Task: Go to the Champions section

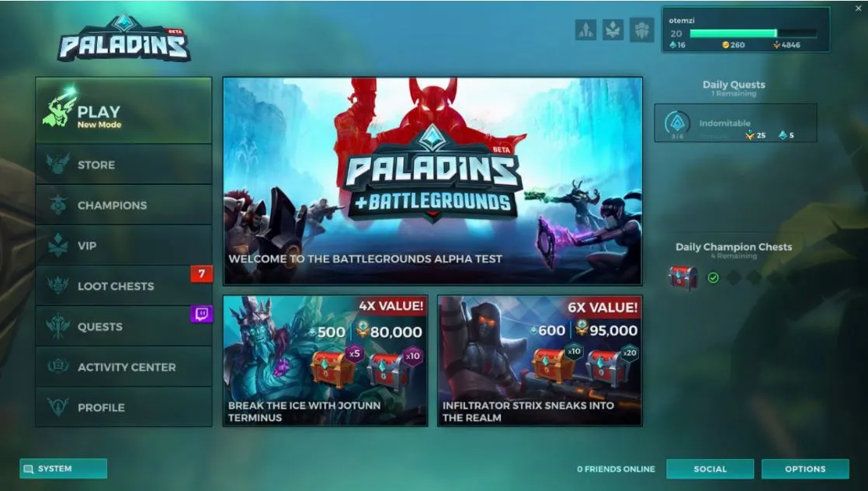Action: pos(123,205)
